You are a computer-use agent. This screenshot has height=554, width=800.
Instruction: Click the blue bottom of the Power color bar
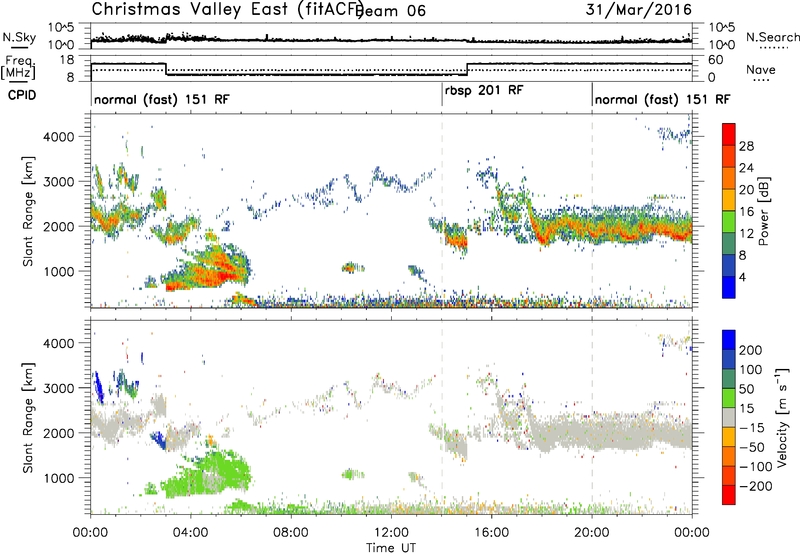click(x=729, y=287)
